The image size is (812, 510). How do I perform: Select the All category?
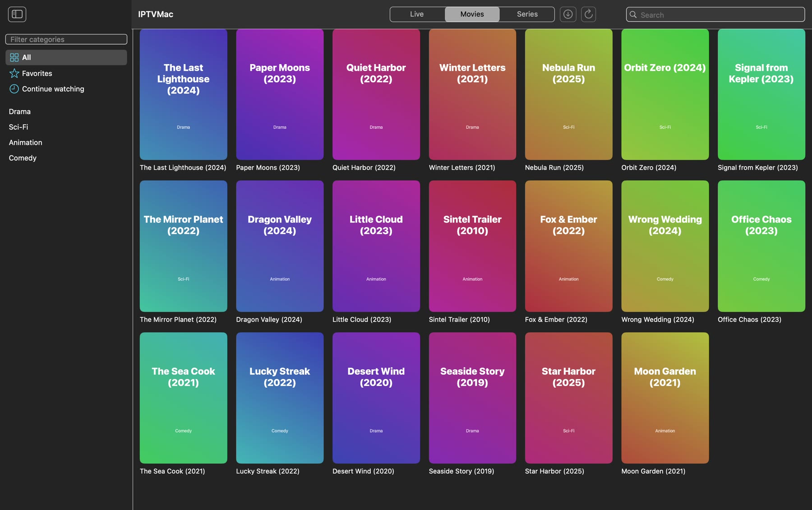[66, 57]
